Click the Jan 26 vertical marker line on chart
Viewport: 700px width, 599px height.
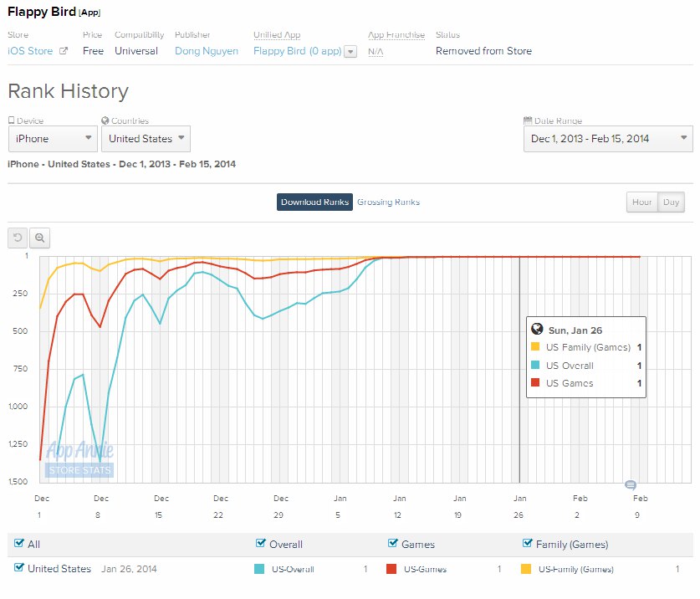coord(519,370)
